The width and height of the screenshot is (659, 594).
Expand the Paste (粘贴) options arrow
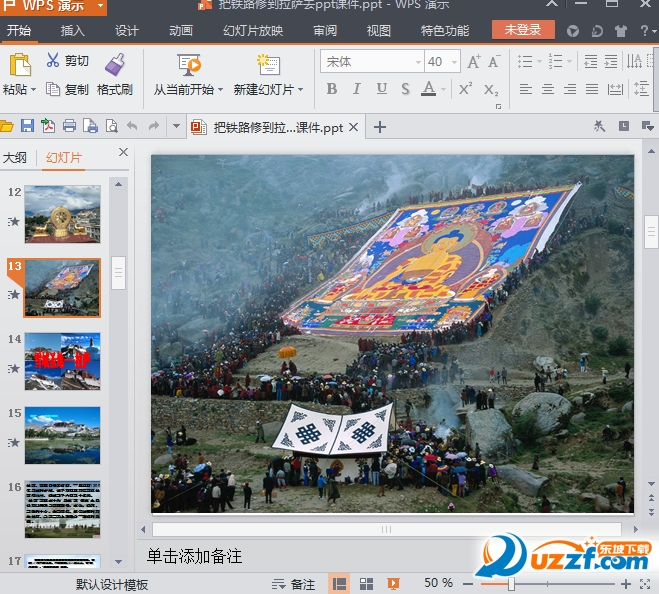[x=34, y=90]
